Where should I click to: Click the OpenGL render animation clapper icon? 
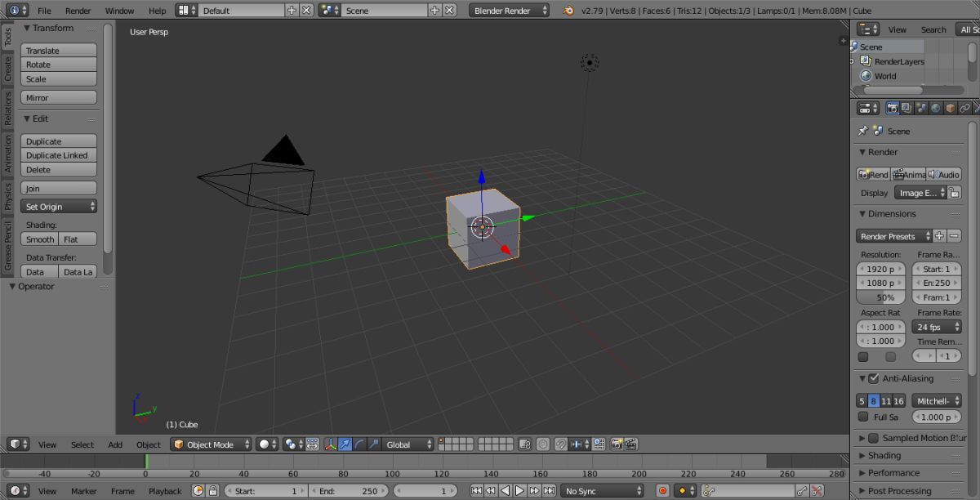[x=630, y=444]
